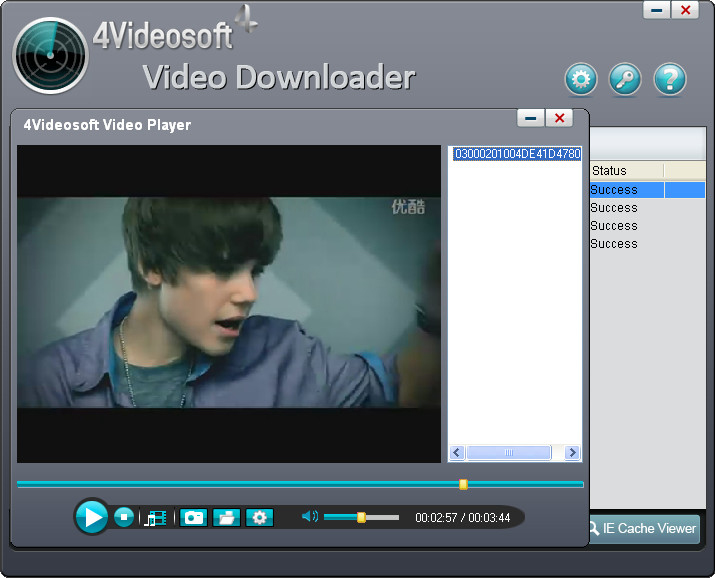Viewport: 715px width, 578px height.
Task: Mute audio using the speaker icon
Action: click(x=309, y=517)
